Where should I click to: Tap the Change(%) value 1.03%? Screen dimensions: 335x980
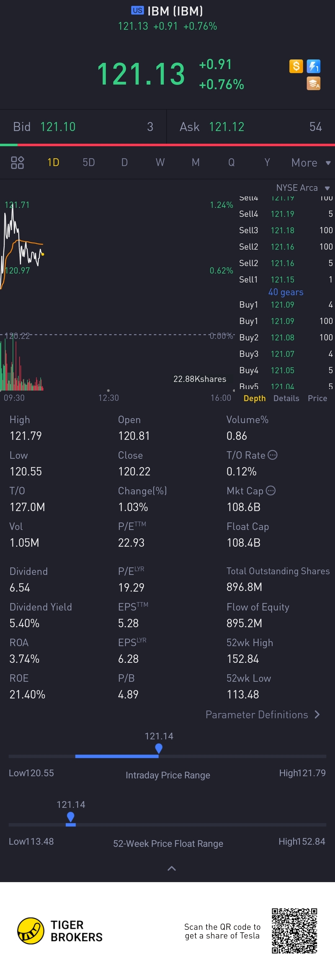(x=133, y=507)
